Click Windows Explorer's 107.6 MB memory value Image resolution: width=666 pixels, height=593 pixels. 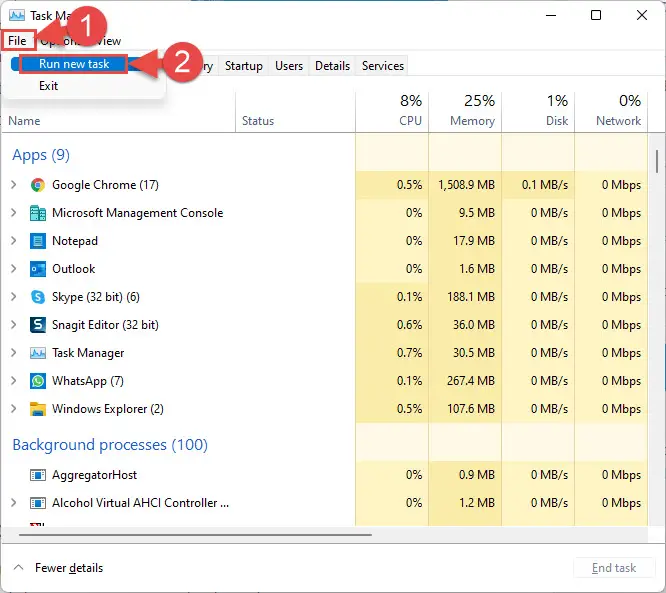pyautogui.click(x=471, y=409)
